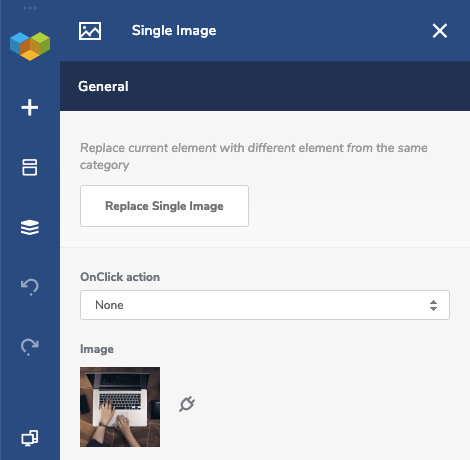Select the General section tab
This screenshot has width=470, height=460.
click(103, 86)
